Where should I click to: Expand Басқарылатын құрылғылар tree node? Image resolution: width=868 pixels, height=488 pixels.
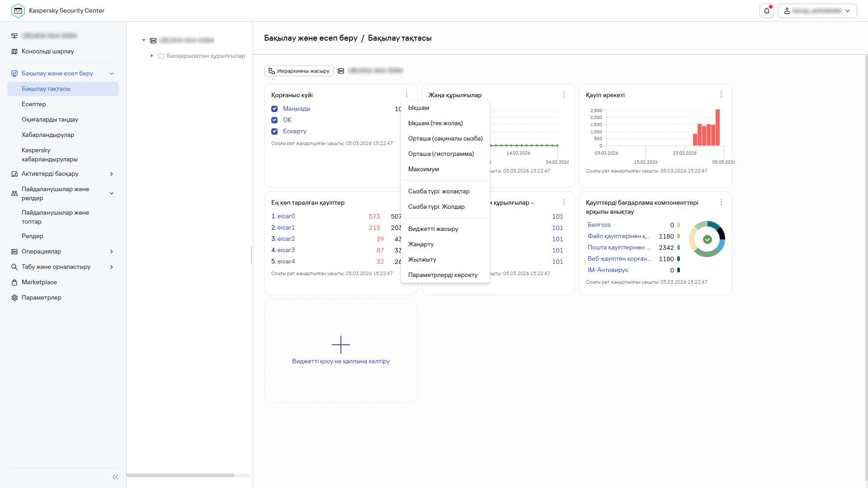(152, 56)
